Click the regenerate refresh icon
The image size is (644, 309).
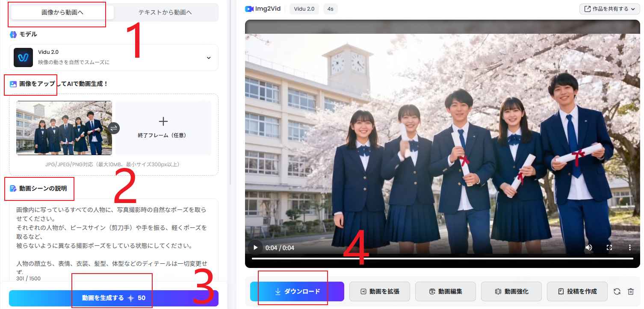tap(617, 291)
